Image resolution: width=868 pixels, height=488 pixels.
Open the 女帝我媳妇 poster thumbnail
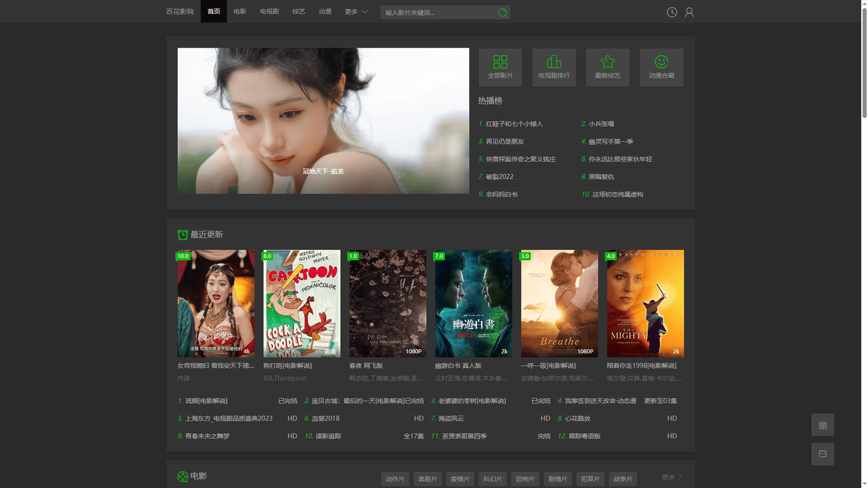[216, 304]
